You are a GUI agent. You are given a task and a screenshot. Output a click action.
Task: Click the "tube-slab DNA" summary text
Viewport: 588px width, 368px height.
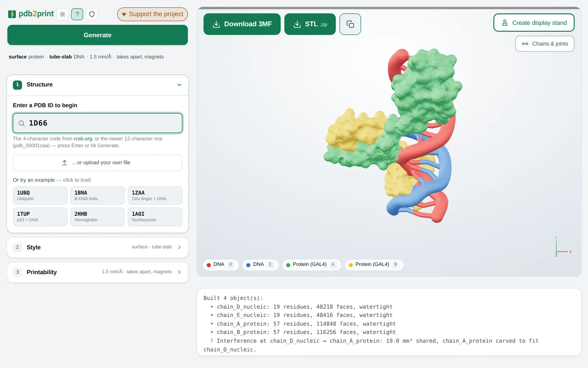pos(67,57)
